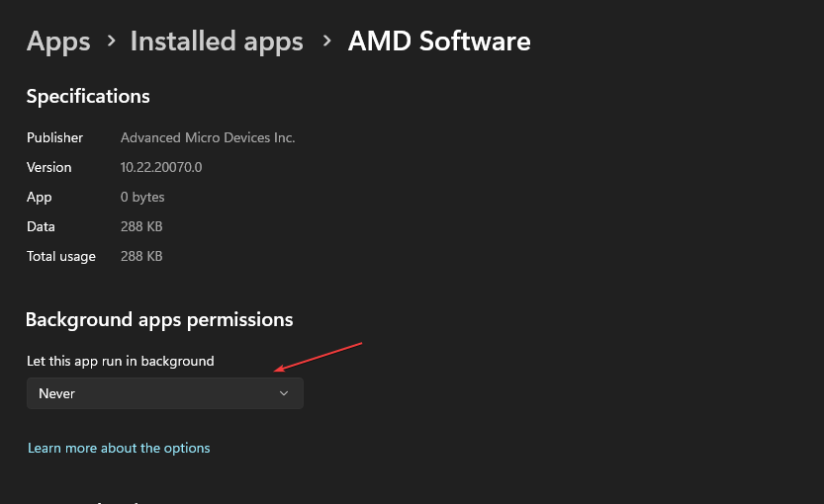Click the 0 bytes App size value
The image size is (824, 504).
pyautogui.click(x=142, y=197)
